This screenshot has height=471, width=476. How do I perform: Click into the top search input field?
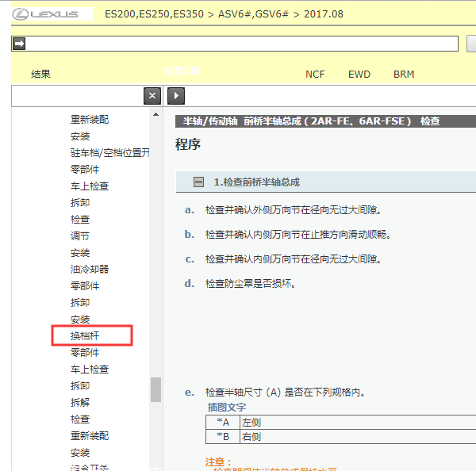[241, 44]
